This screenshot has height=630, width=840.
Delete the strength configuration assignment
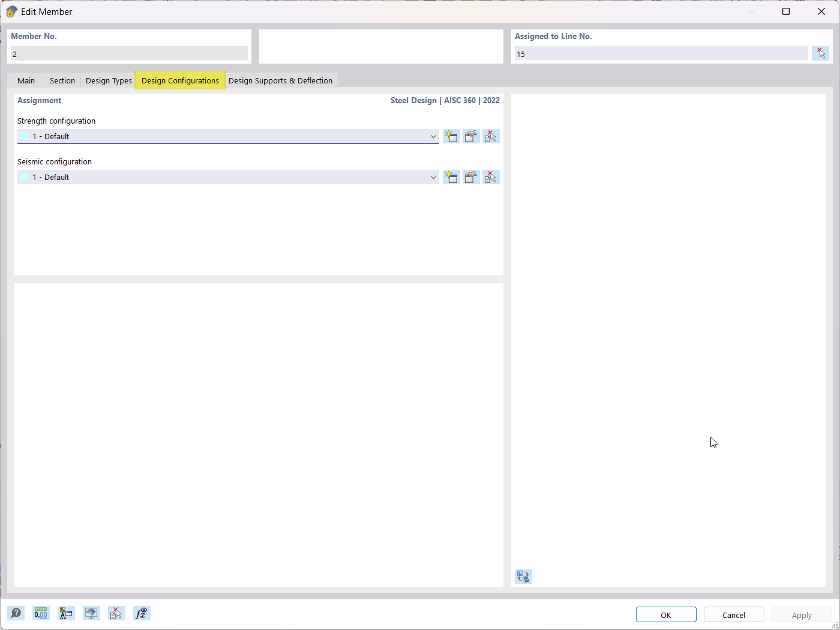click(x=491, y=136)
